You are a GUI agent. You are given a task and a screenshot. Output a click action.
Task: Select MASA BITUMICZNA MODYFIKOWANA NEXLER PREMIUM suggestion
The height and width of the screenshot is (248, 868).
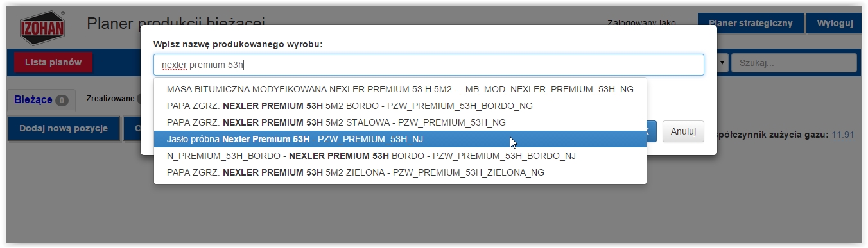400,89
